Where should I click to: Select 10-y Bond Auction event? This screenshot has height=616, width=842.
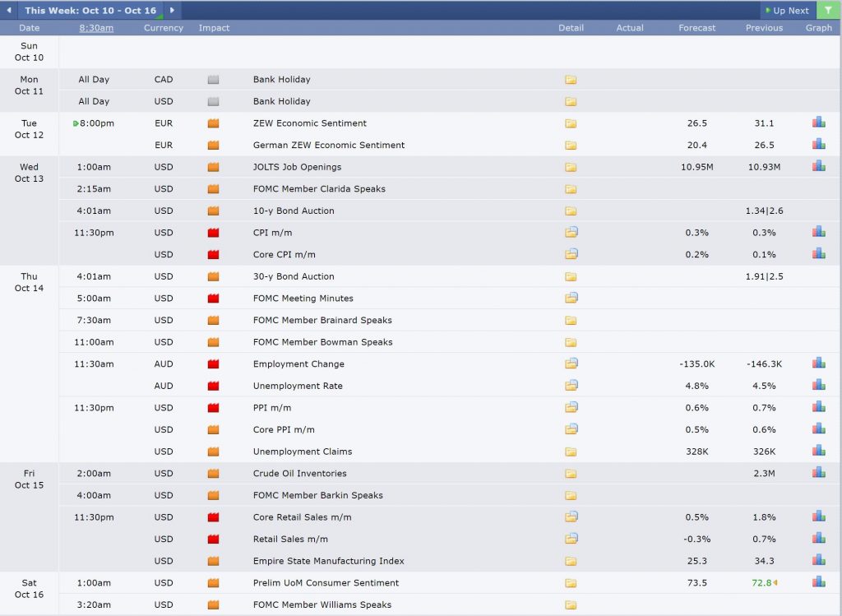click(294, 211)
